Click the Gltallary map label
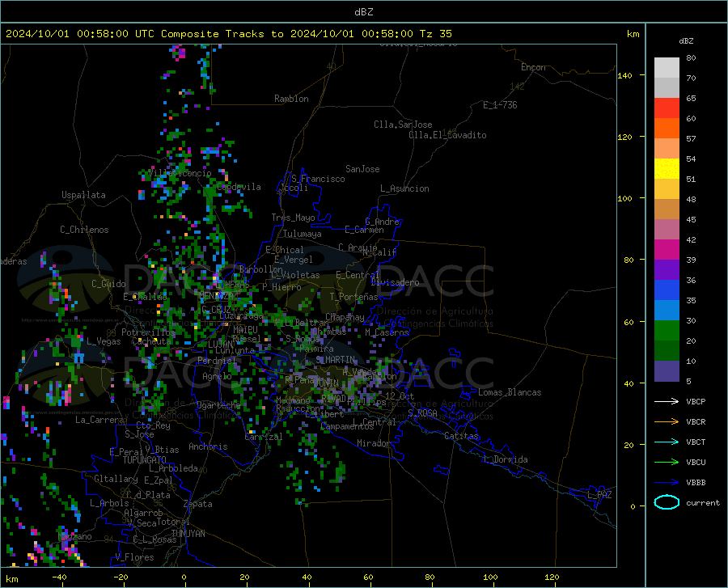The width and height of the screenshot is (728, 588). click(x=116, y=479)
